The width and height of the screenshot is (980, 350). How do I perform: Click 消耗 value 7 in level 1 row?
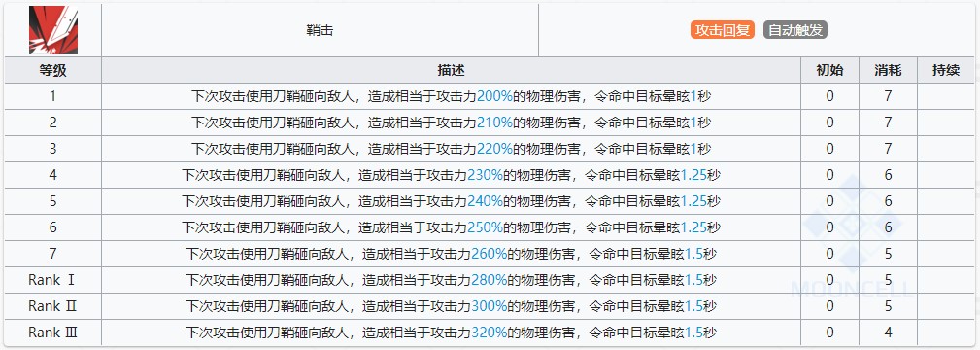coord(888,96)
